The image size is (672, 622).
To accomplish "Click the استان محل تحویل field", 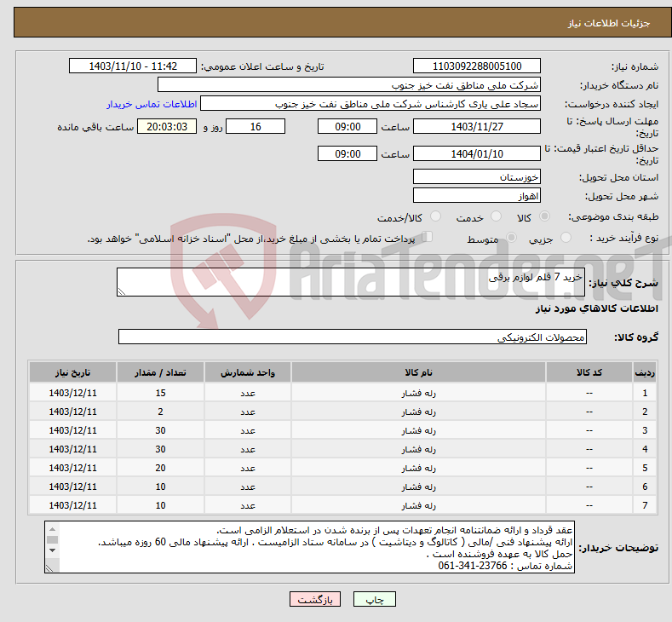I will 476,177.
